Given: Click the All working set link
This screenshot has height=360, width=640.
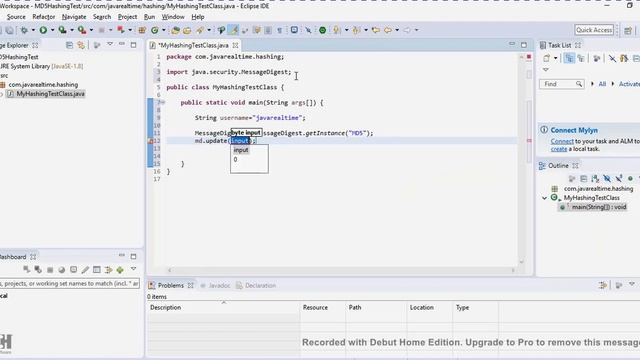Looking at the screenshot, I should tap(602, 84).
